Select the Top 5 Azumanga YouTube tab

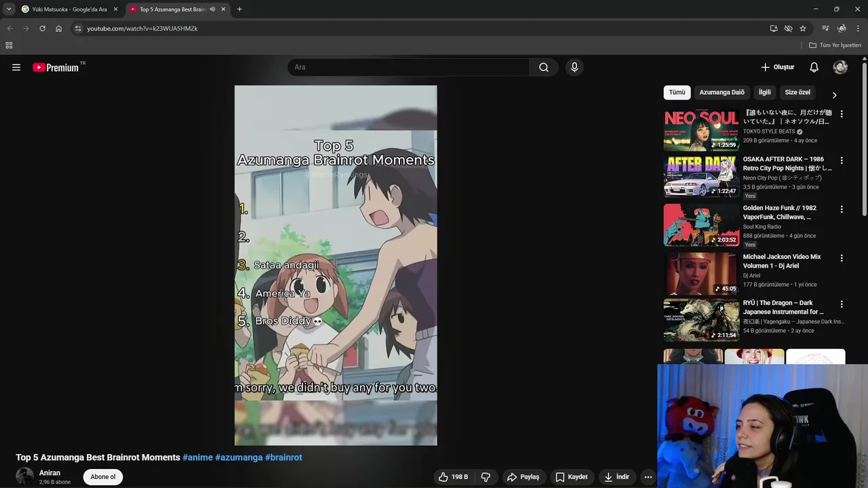pyautogui.click(x=173, y=9)
